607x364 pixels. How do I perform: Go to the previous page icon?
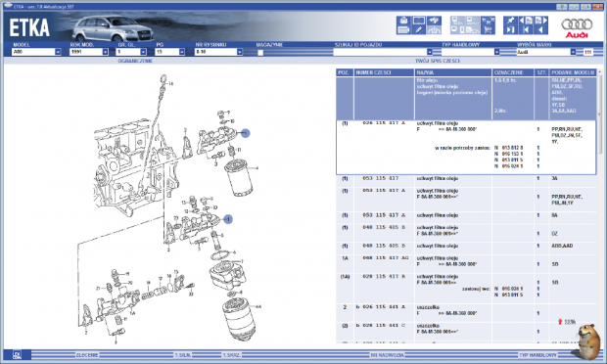click(526, 21)
